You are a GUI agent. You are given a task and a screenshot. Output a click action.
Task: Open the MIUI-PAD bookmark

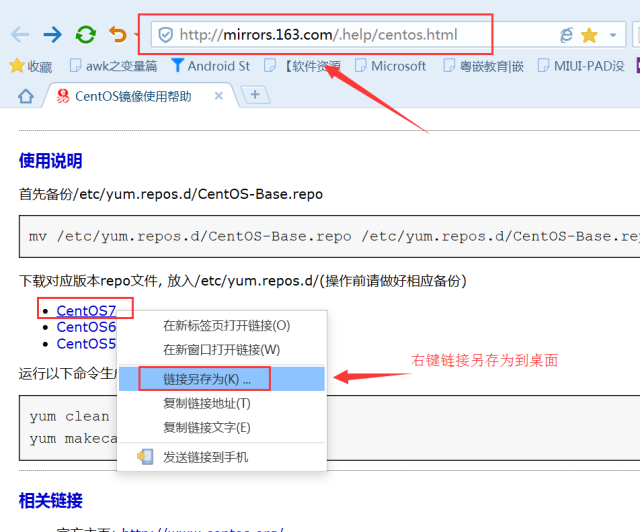pyautogui.click(x=581, y=66)
